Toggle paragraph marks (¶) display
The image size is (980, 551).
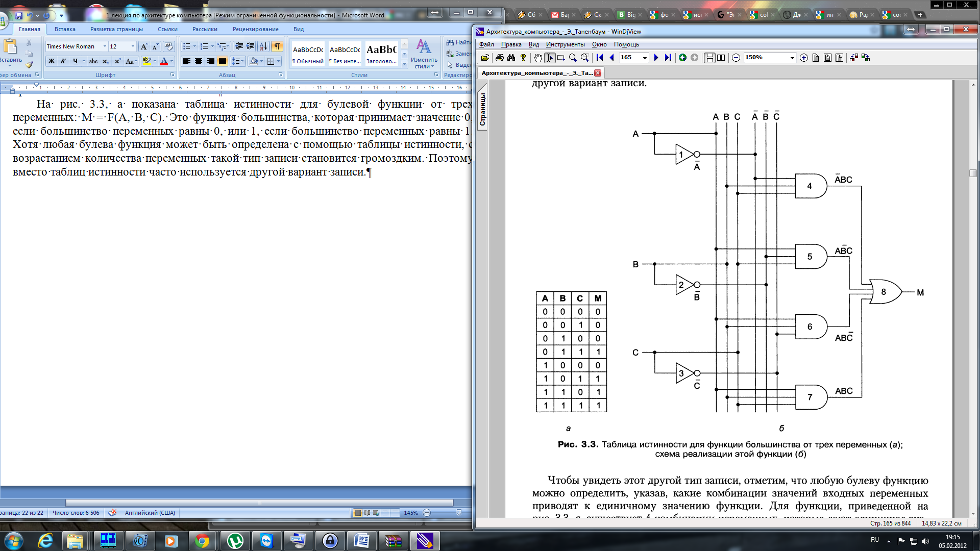tap(277, 46)
